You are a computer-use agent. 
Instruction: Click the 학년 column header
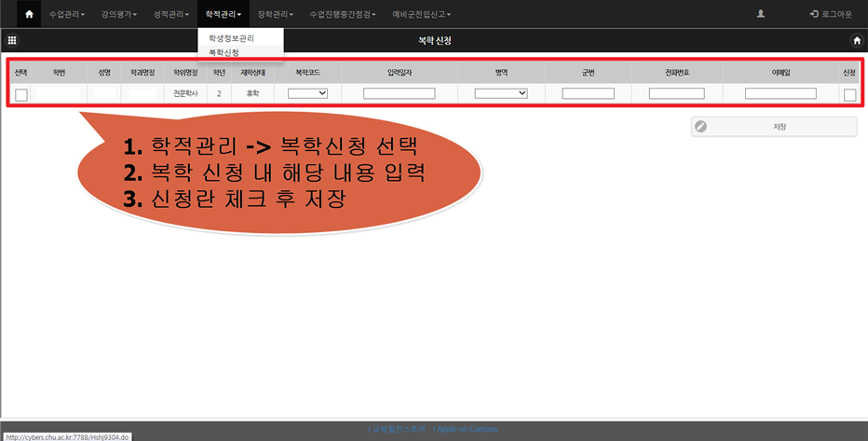coord(219,73)
